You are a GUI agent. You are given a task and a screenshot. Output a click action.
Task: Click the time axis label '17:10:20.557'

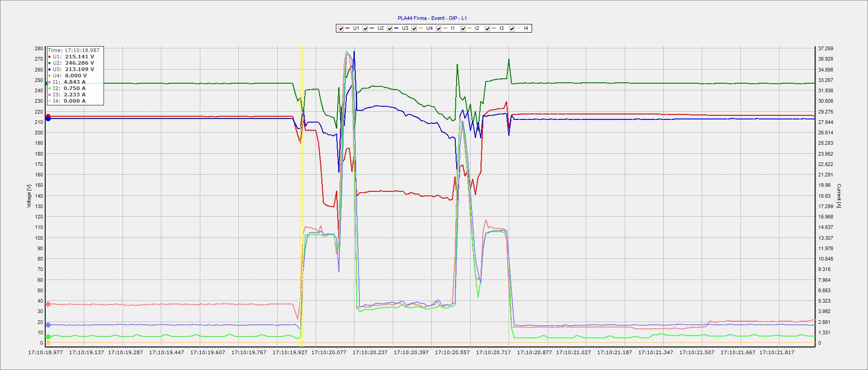point(453,352)
